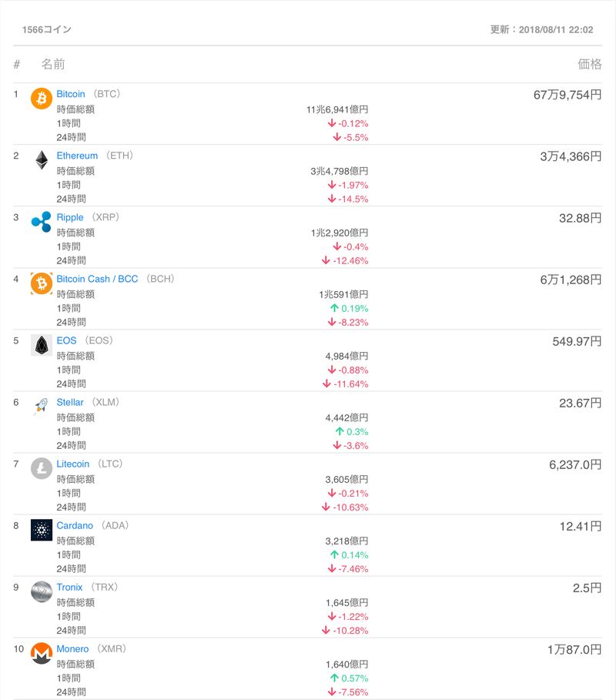Click the Stellar rocket logo icon

tap(42, 407)
